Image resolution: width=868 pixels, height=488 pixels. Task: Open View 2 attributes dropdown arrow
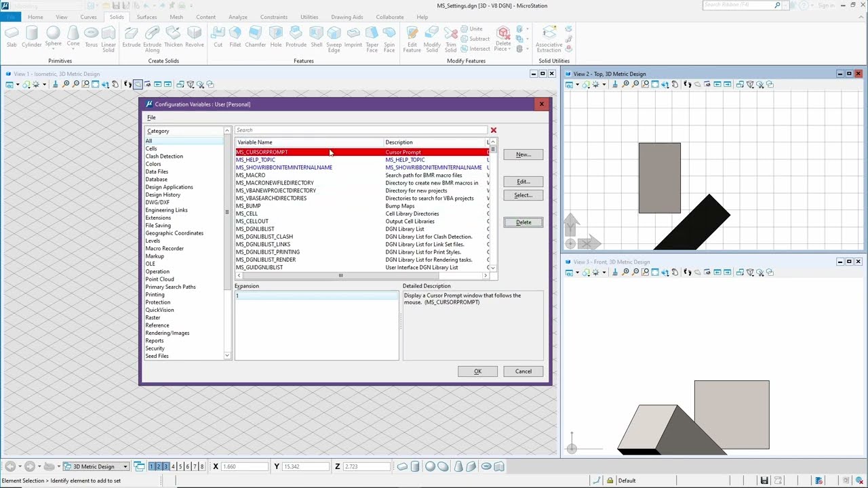577,85
